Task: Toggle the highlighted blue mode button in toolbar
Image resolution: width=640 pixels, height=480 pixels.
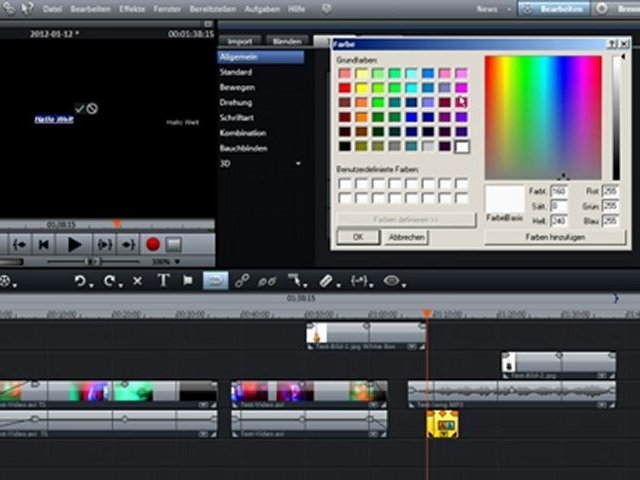Action: (x=215, y=282)
